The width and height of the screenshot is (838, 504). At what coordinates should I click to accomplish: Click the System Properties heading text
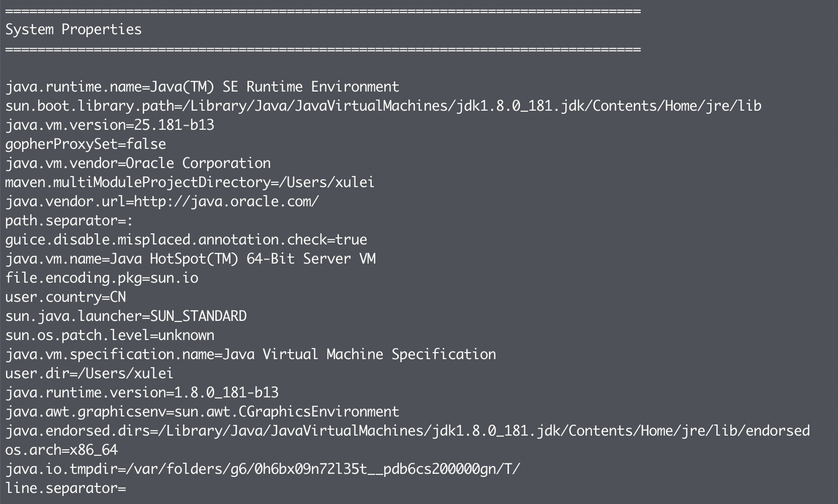tap(73, 30)
